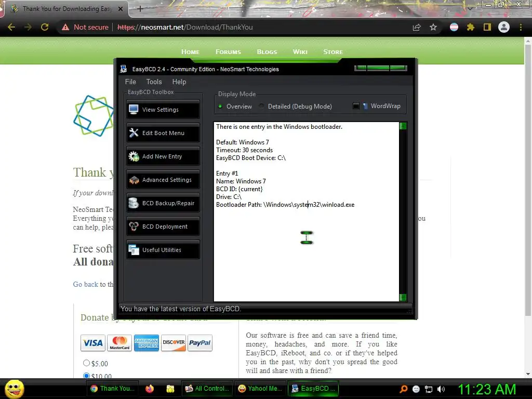Click the status bar latest version message
This screenshot has width=532, height=399.
tap(180, 309)
